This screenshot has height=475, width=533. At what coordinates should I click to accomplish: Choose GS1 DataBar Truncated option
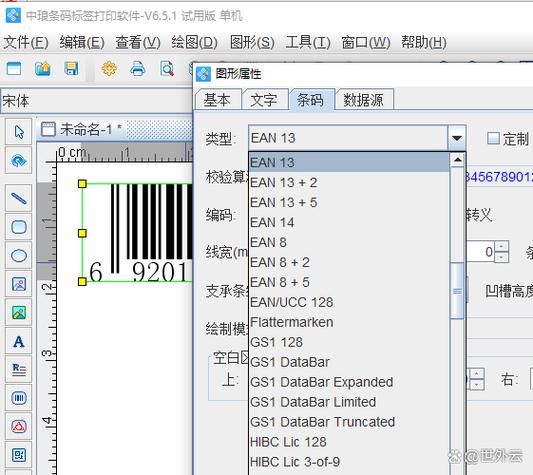tap(349, 422)
